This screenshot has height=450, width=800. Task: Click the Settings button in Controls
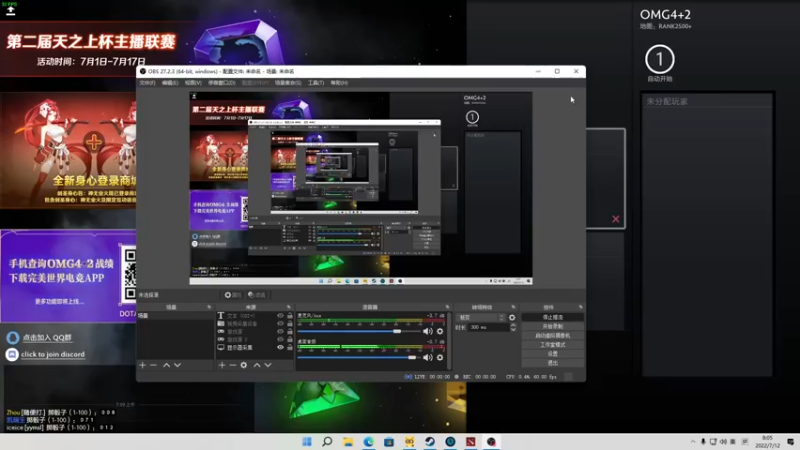553,354
